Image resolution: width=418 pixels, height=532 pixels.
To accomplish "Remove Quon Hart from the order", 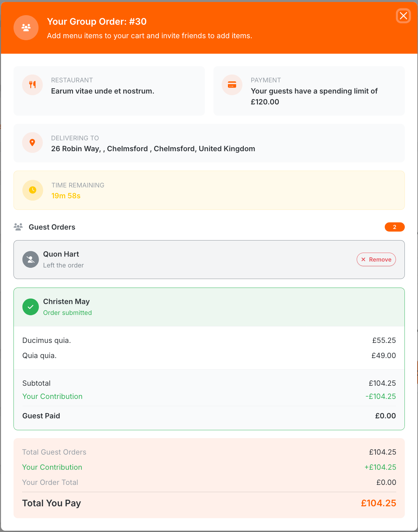I will 376,260.
